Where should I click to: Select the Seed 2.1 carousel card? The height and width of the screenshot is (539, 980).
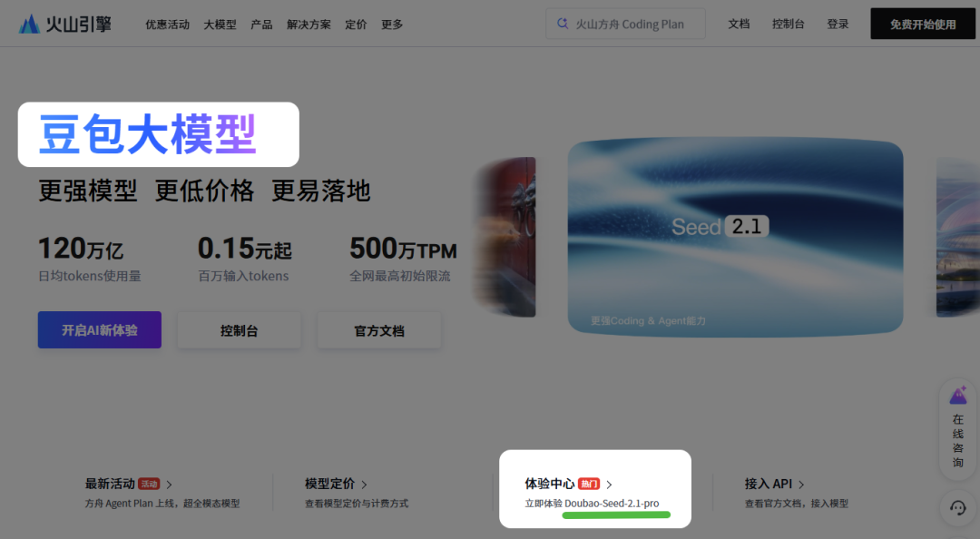(x=736, y=238)
